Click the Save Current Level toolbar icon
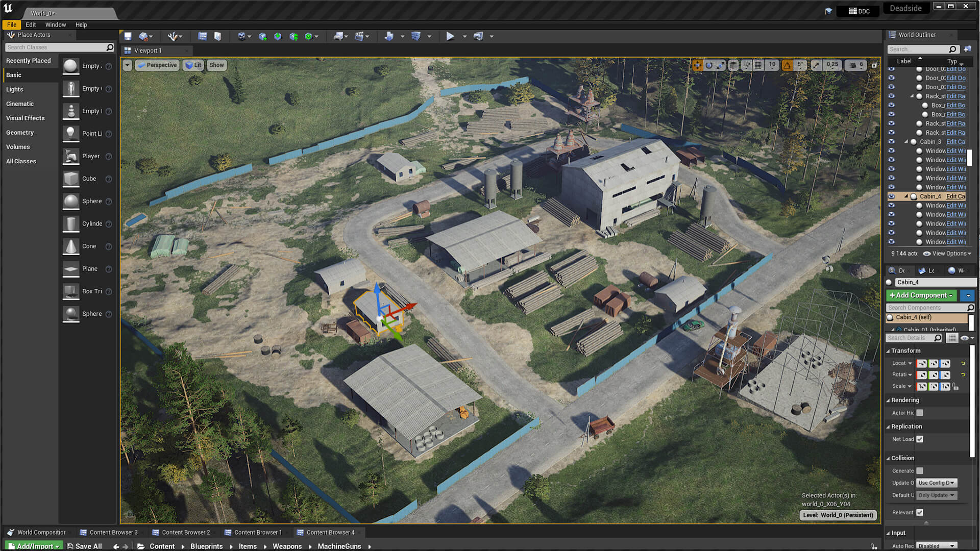Image resolution: width=980 pixels, height=551 pixels. tap(128, 36)
